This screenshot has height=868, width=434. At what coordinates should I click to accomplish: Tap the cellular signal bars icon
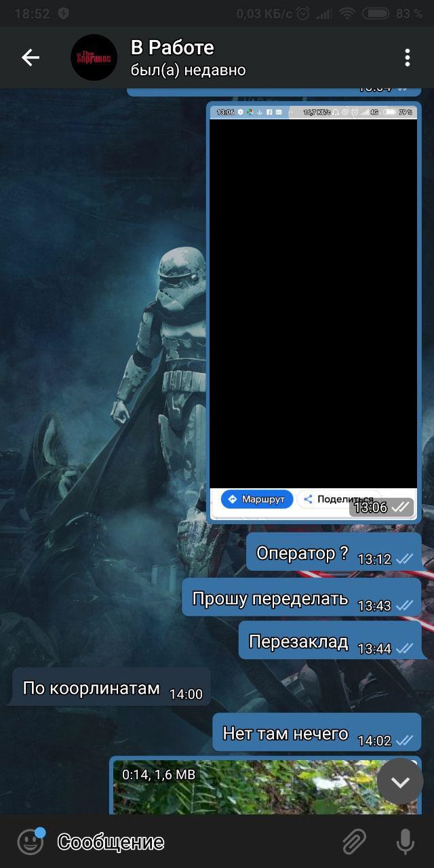pyautogui.click(x=325, y=13)
